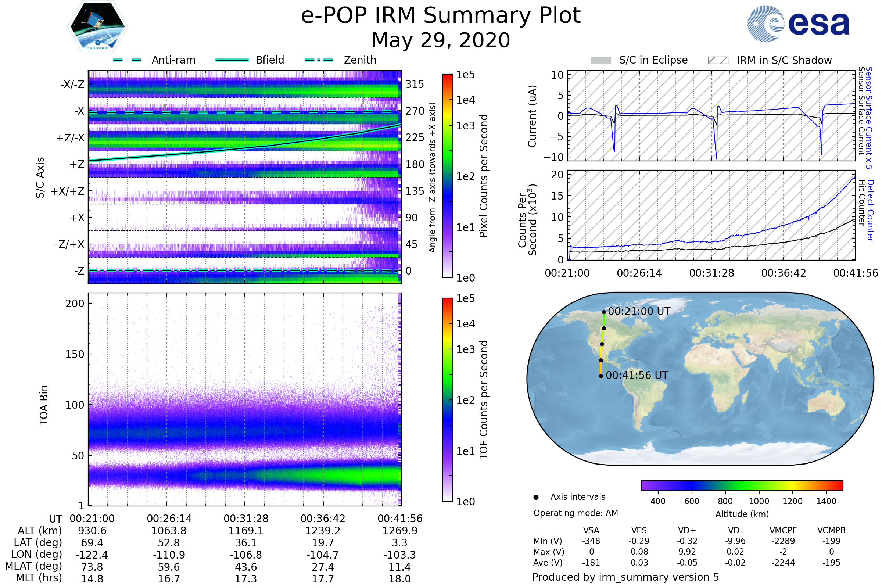Click the ESA logo

pyautogui.click(x=798, y=23)
